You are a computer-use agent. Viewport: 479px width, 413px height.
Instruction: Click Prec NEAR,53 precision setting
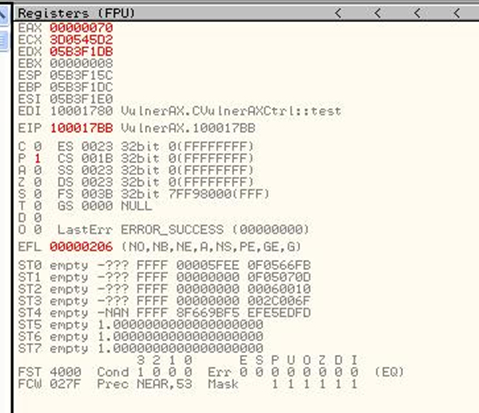coord(145,384)
